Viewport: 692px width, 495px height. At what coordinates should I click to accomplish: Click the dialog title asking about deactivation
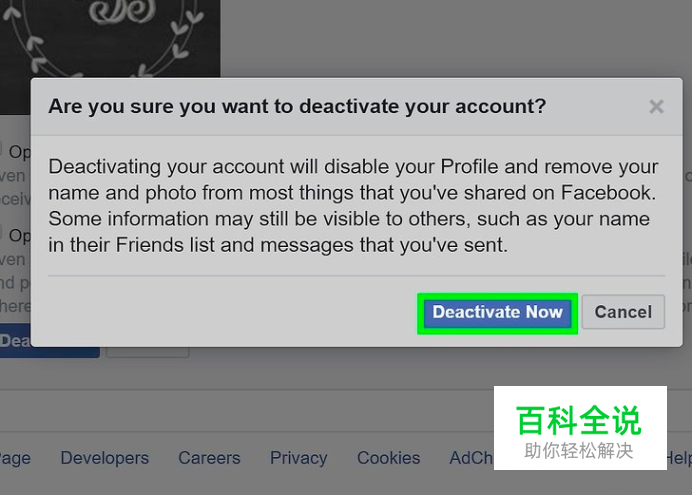click(x=297, y=106)
